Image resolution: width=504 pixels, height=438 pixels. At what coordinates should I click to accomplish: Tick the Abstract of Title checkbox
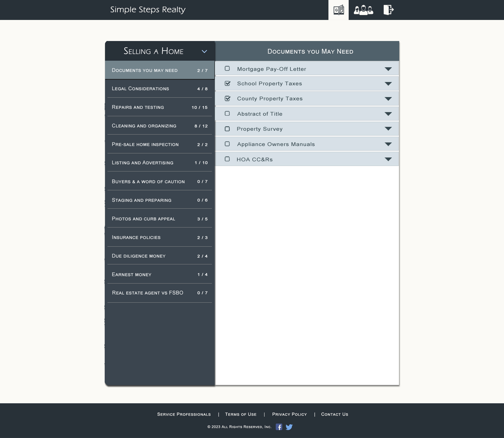click(x=227, y=113)
